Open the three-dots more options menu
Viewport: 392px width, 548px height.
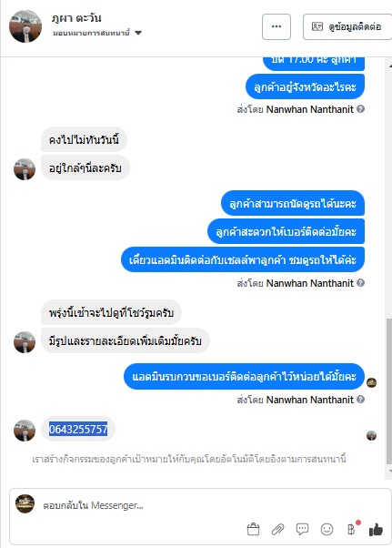pos(276,26)
